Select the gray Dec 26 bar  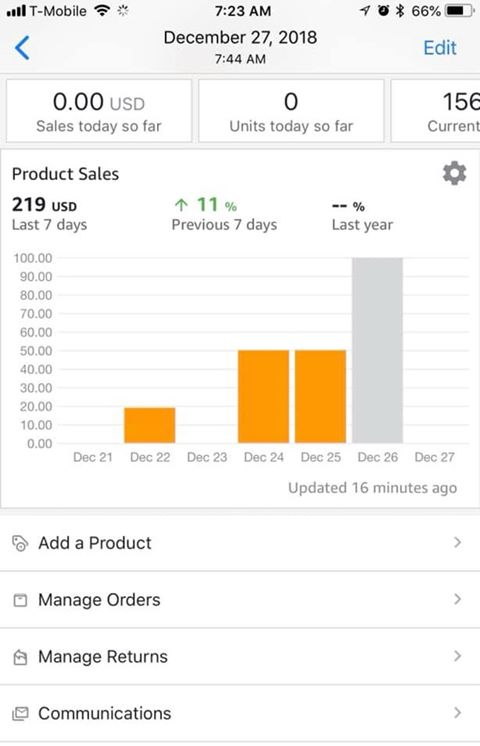377,351
